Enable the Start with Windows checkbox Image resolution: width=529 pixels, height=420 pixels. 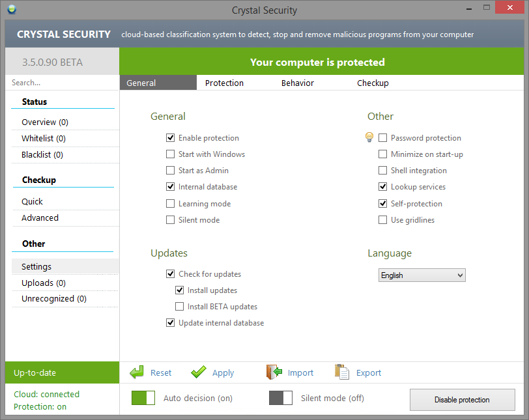click(171, 154)
